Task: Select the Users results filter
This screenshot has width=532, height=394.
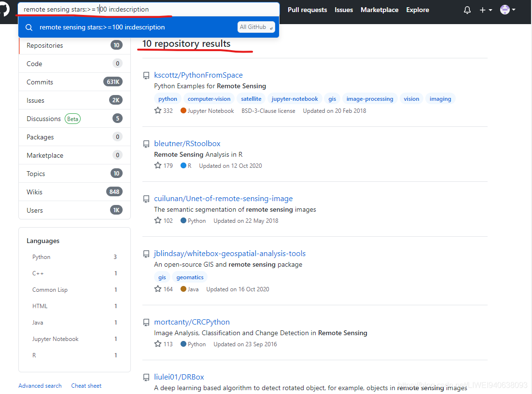Action: (75, 210)
